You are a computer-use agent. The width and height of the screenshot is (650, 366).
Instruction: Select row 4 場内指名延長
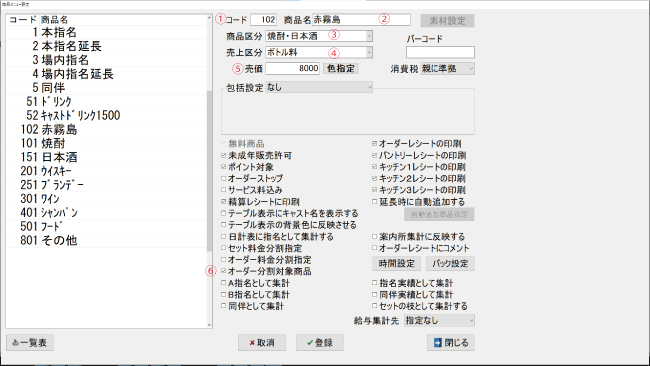pos(106,74)
